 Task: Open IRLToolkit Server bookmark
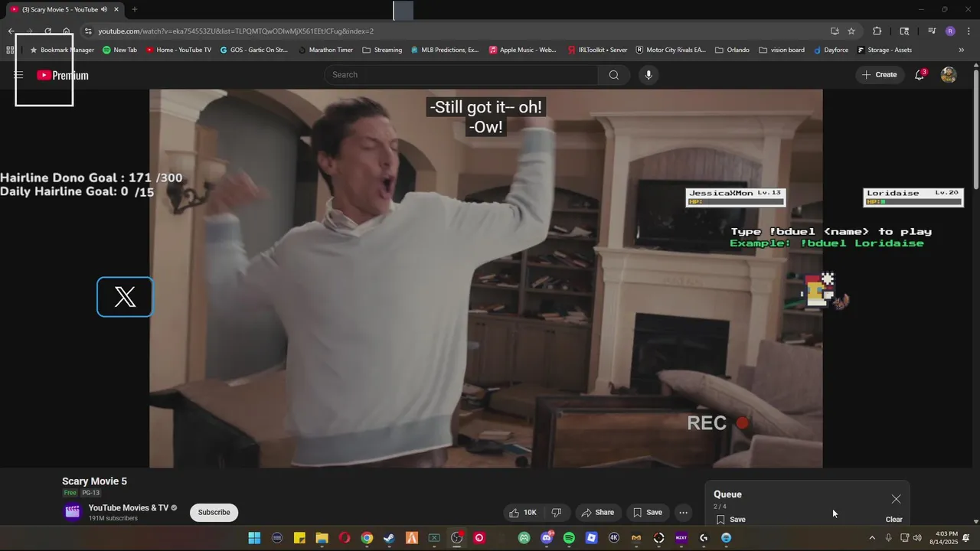[598, 50]
